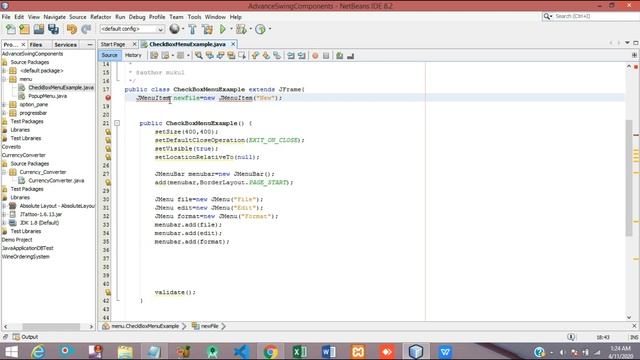Open the File menu
This screenshot has height=360, width=640.
pos(6,17)
